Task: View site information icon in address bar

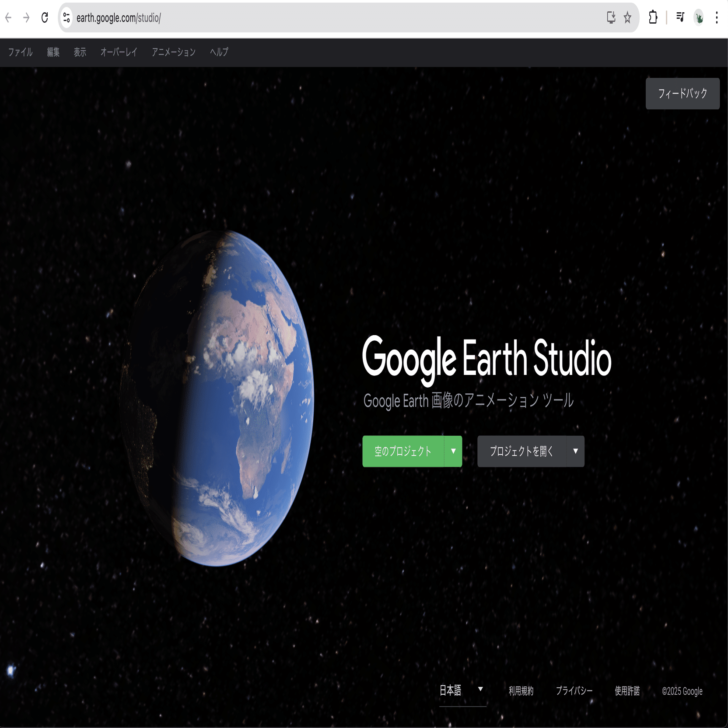Action: coord(66,17)
